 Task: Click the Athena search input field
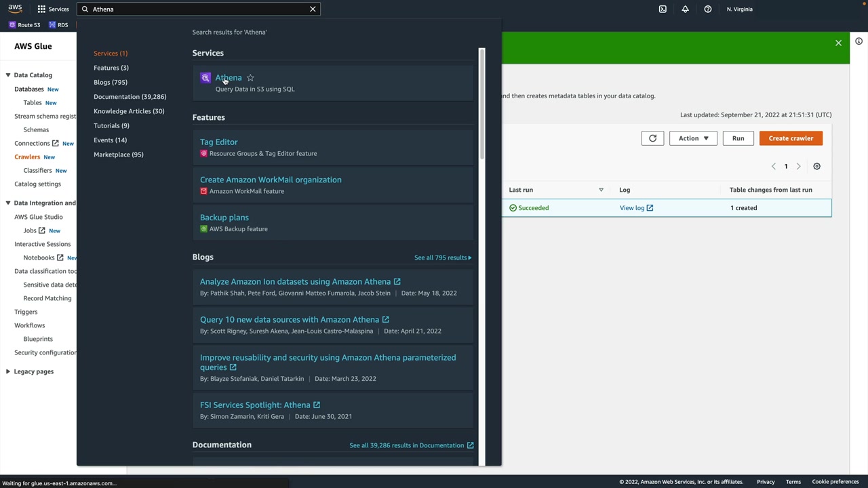199,9
